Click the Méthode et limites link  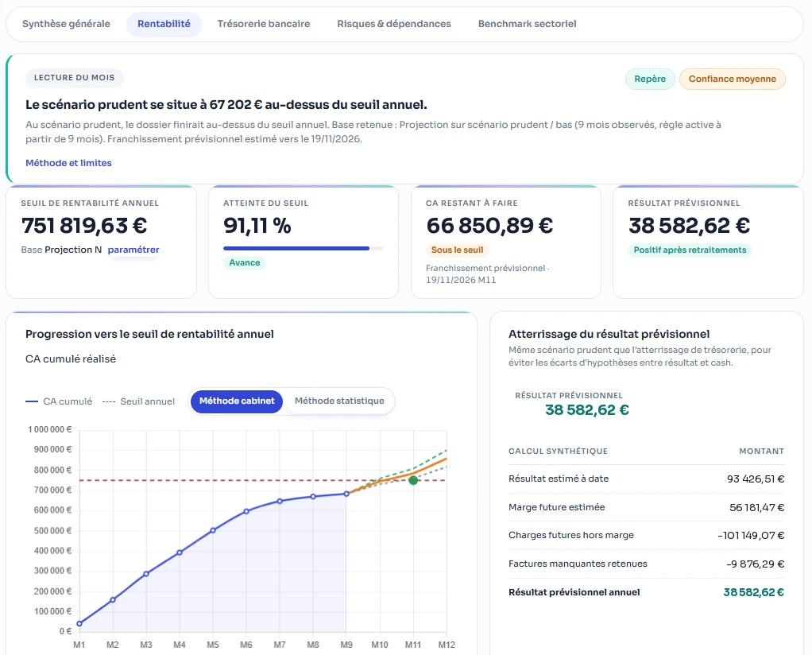pos(68,163)
